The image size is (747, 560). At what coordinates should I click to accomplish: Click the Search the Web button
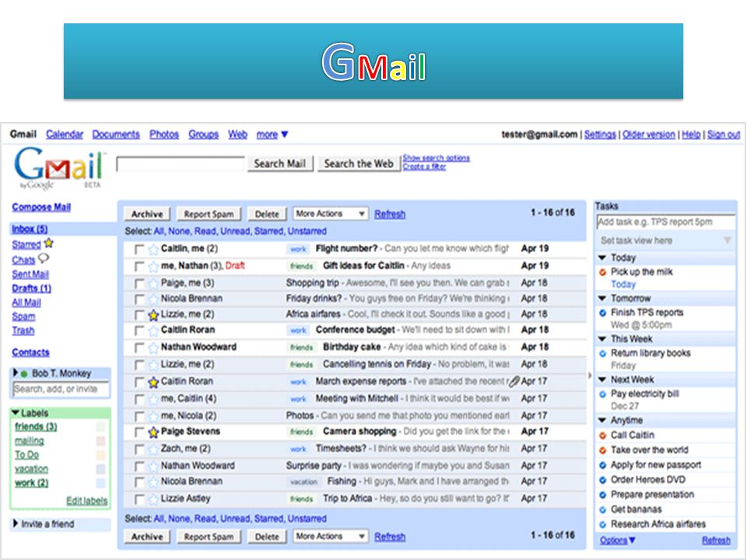359,163
